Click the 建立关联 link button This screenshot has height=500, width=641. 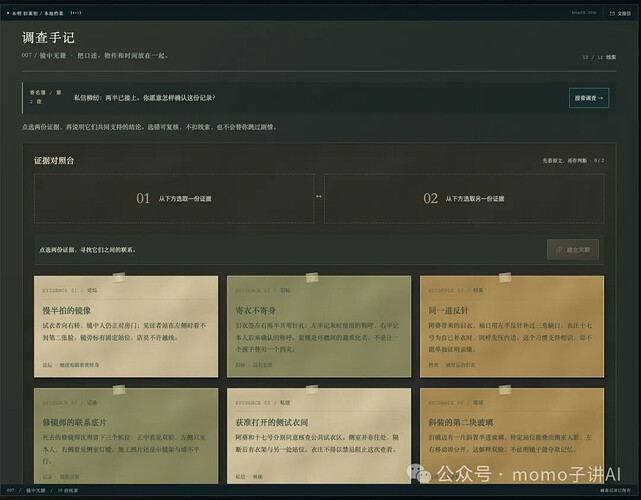pos(573,249)
